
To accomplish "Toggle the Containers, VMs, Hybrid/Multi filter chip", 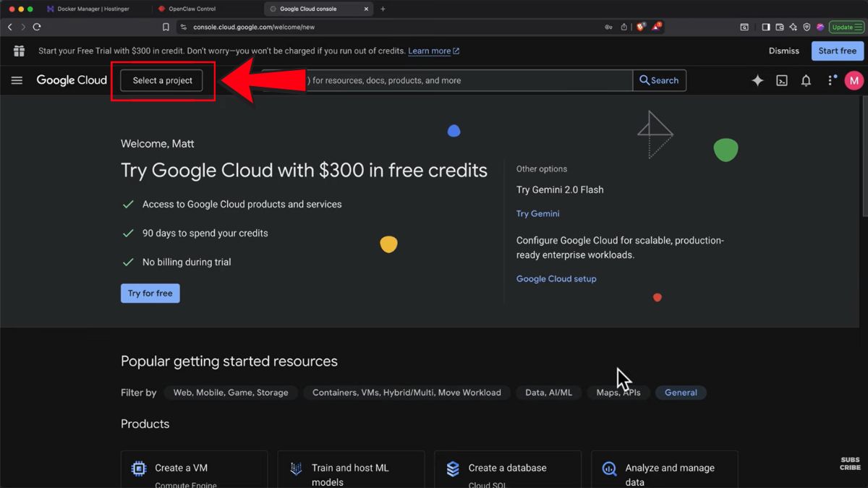I will tap(407, 393).
